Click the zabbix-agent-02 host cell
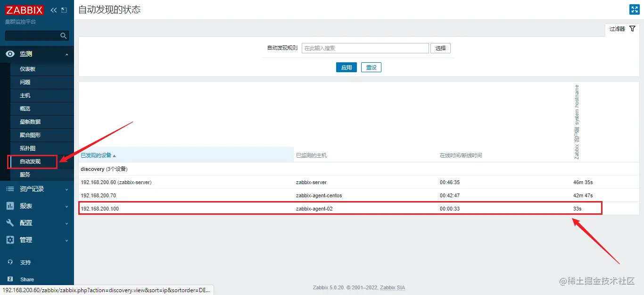Viewport: 644px width, 295px height. [314, 209]
